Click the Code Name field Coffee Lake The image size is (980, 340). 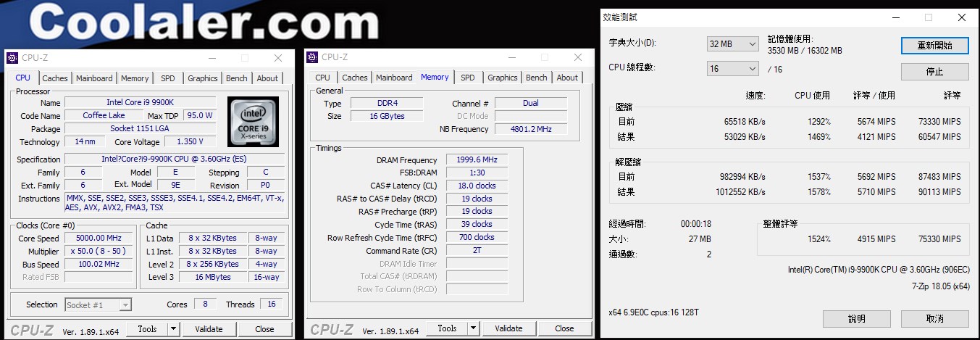click(104, 116)
